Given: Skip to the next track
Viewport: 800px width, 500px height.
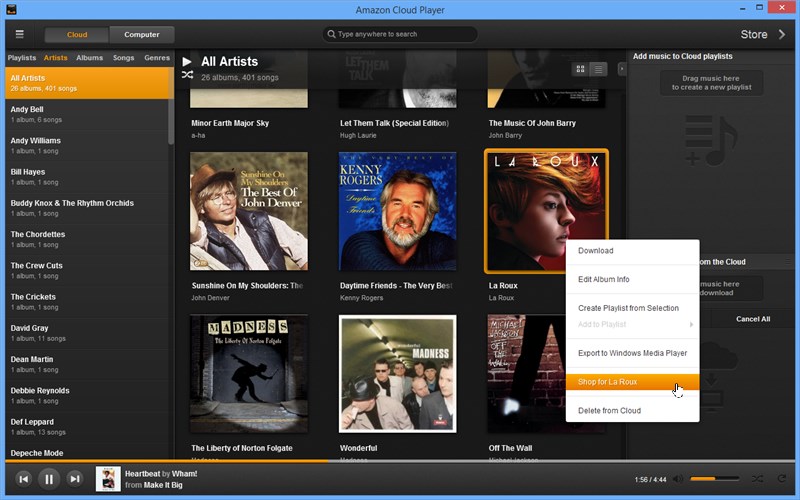Looking at the screenshot, I should (x=74, y=479).
